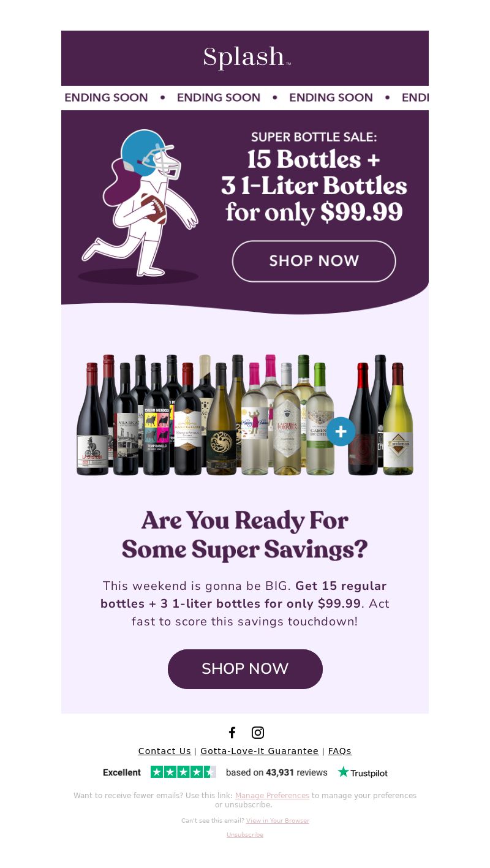Open the Facebook icon link
The width and height of the screenshot is (490, 868).
[232, 733]
